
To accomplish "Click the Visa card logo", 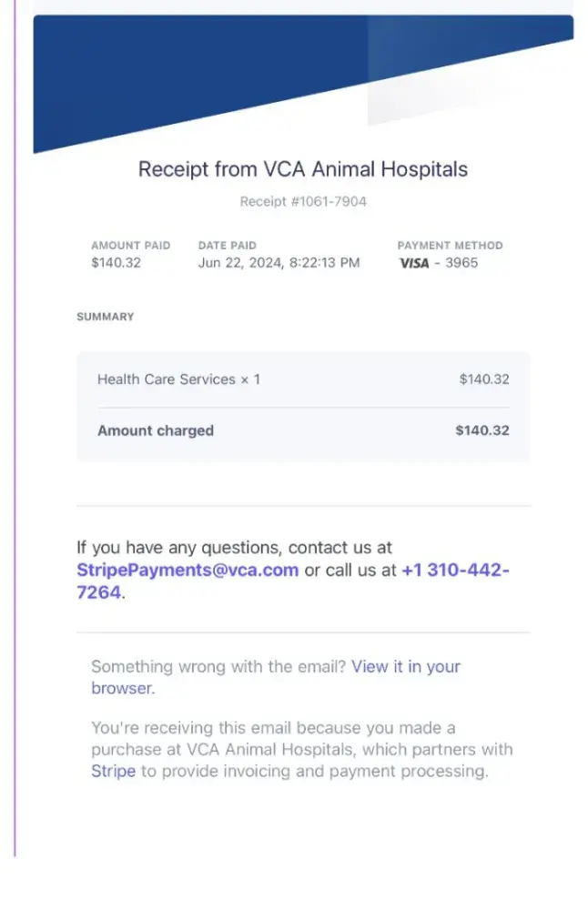I will pos(413,264).
